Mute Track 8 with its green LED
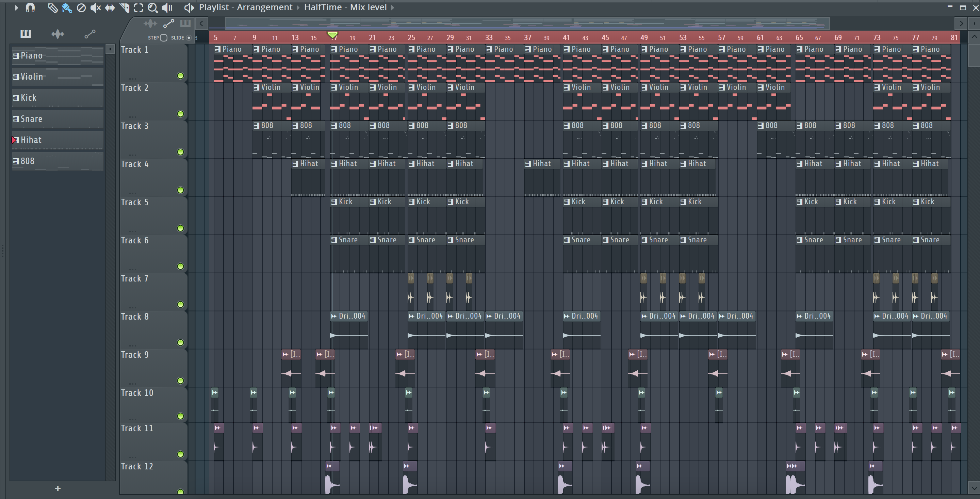The height and width of the screenshot is (499, 980). coord(181,342)
